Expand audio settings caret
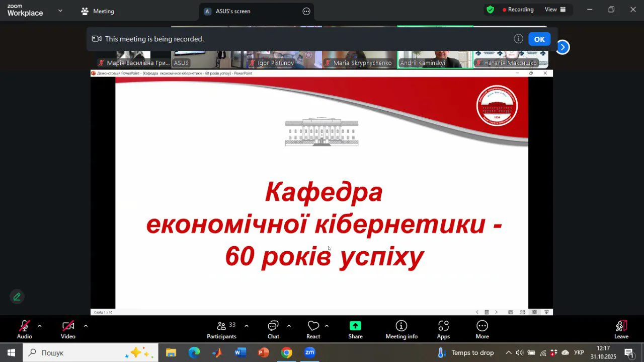 coord(40,326)
